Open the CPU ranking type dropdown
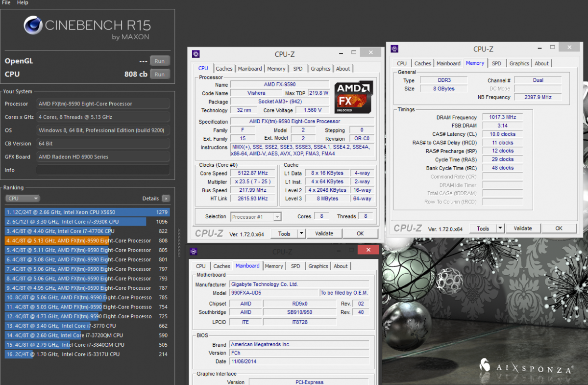Image resolution: width=588 pixels, height=385 pixels. pyautogui.click(x=23, y=199)
